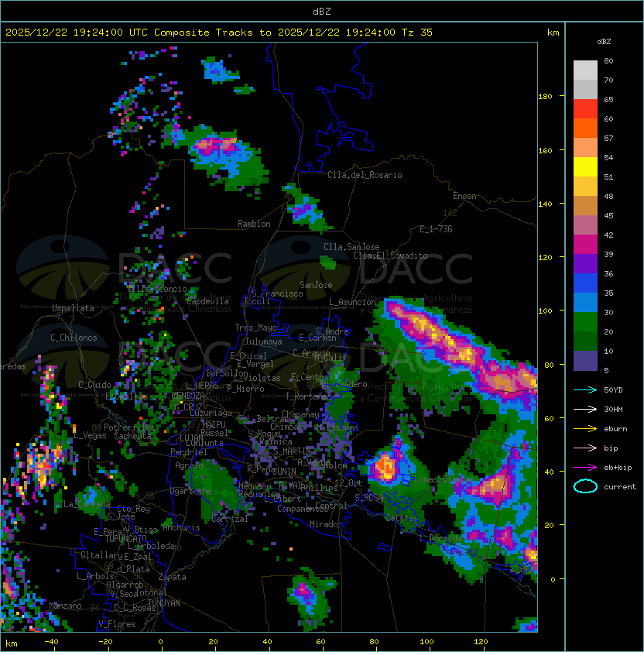The height and width of the screenshot is (652, 644).
Task: Click the dBZ title at the top center
Action: point(322,12)
